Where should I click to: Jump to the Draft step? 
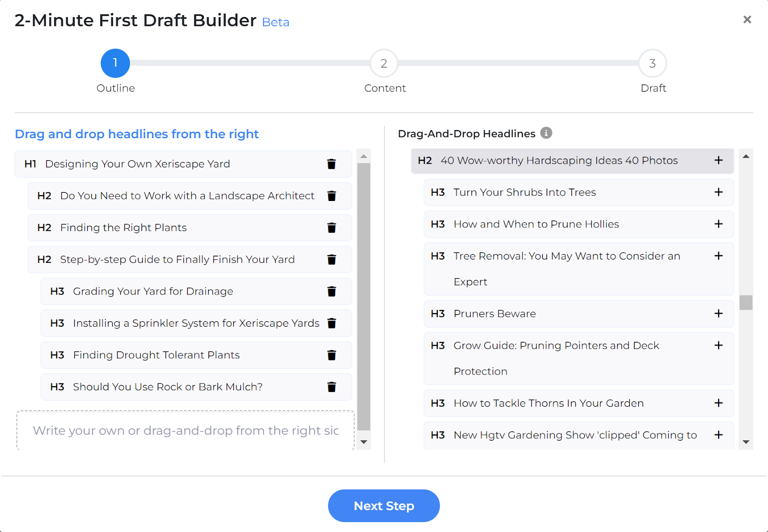(652, 63)
